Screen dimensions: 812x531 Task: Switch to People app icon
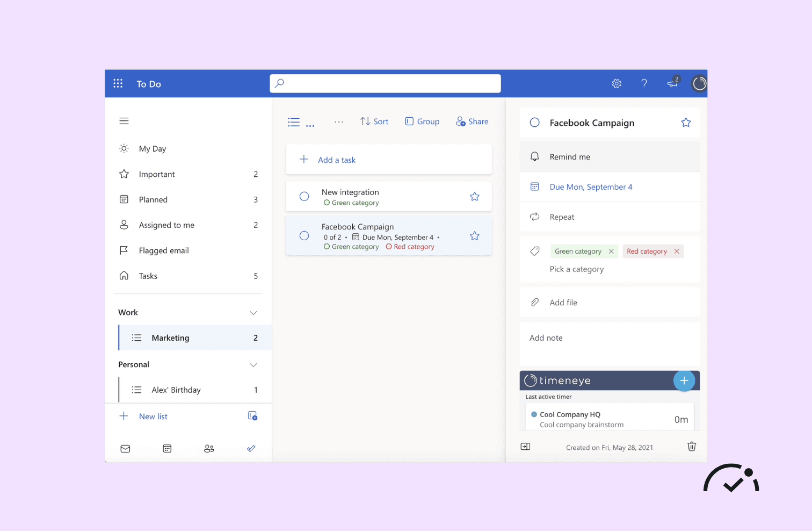pos(209,449)
